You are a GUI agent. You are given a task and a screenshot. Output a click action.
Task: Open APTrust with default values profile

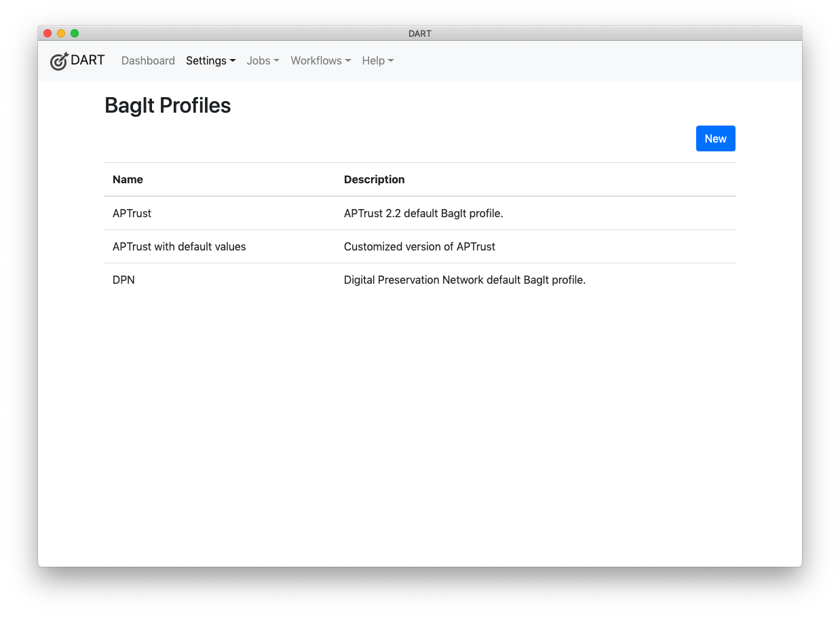pos(179,246)
